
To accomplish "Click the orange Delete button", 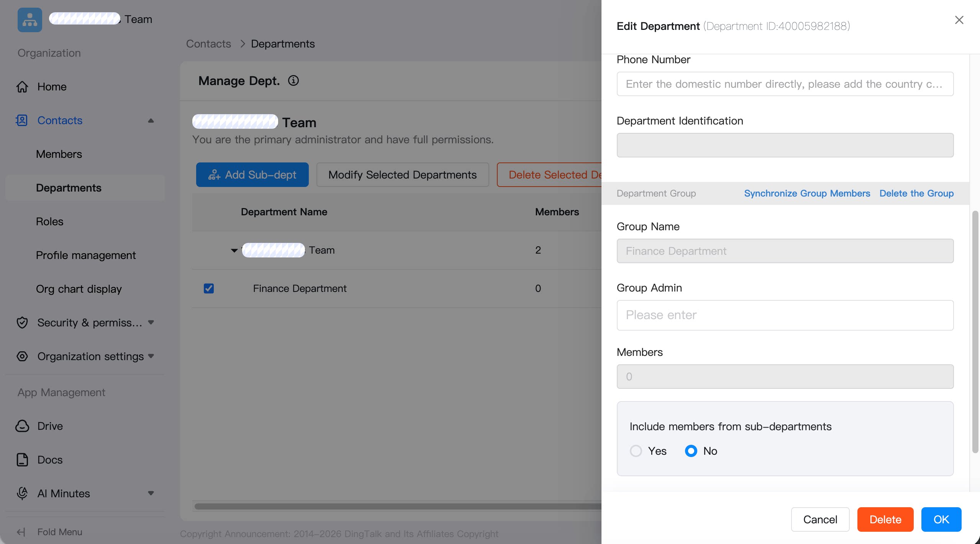I will [x=885, y=519].
